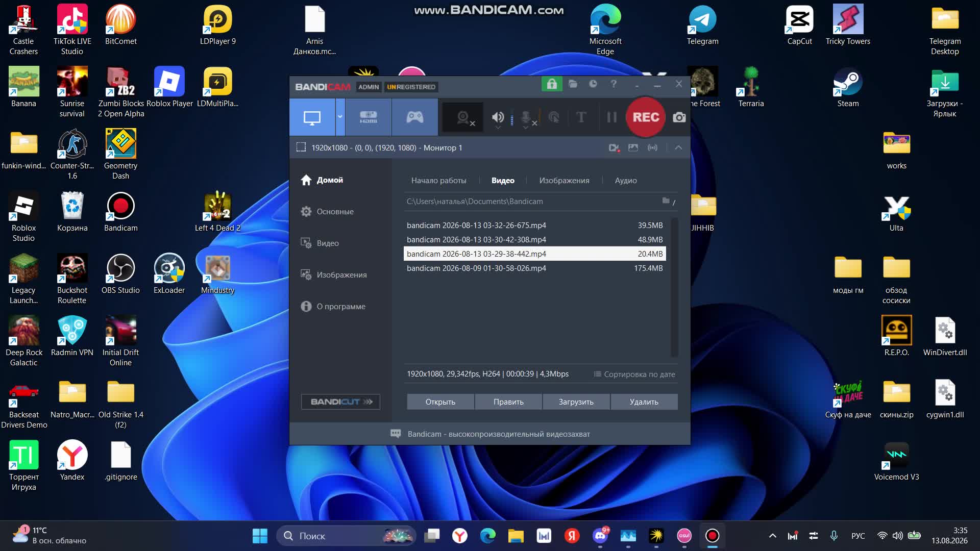Open CapCut desktop shortcut
Image resolution: width=980 pixels, height=551 pixels.
coord(799,26)
